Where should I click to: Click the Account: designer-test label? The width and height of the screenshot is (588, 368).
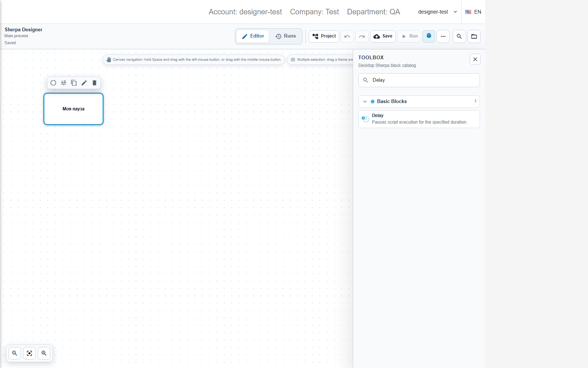pos(245,12)
